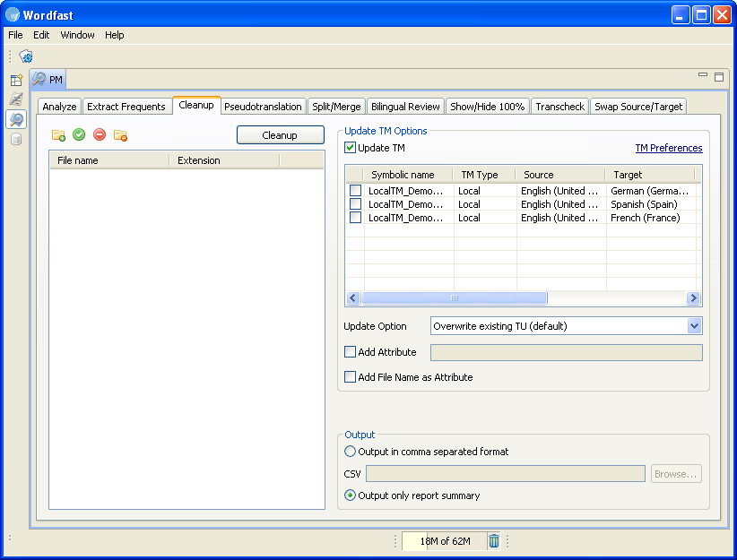737x560 pixels.
Task: Select Output only report summary option
Action: (351, 495)
